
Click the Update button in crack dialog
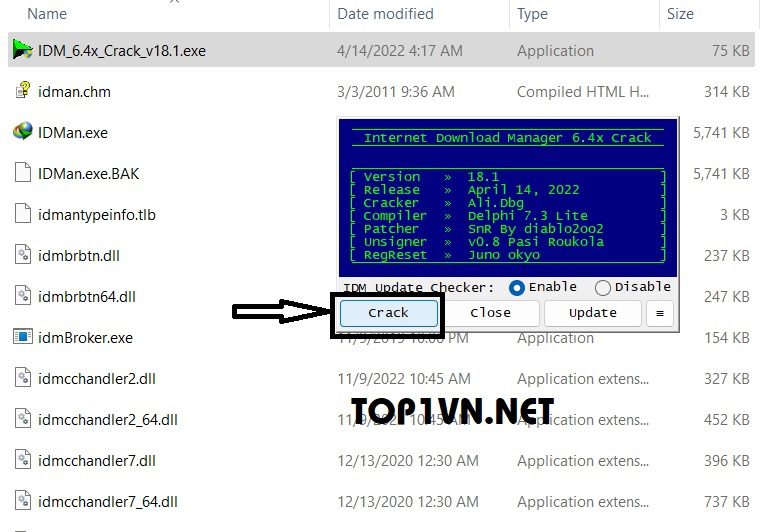point(593,313)
